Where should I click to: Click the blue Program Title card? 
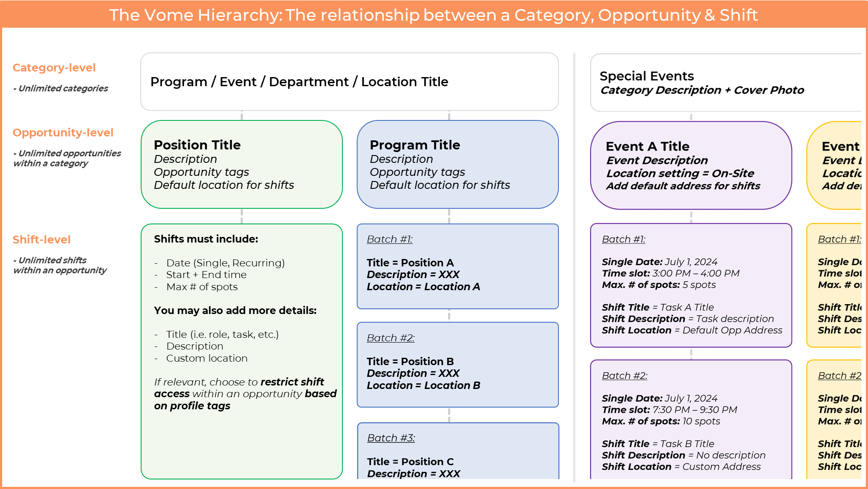point(458,165)
